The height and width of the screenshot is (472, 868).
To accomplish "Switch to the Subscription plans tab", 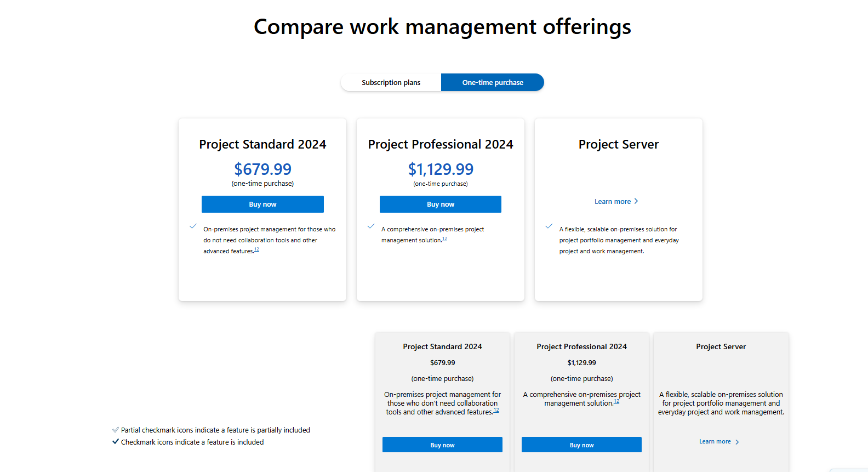I will coord(391,82).
